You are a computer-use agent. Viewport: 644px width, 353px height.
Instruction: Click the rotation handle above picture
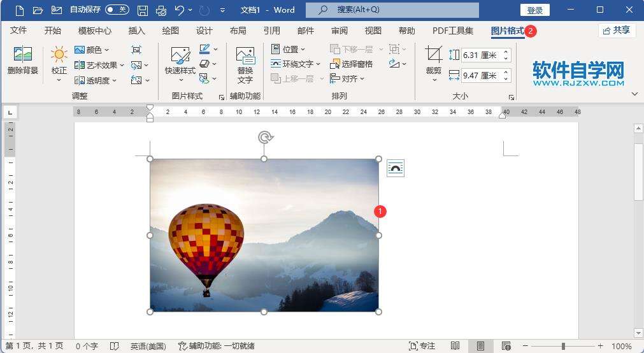click(x=265, y=137)
